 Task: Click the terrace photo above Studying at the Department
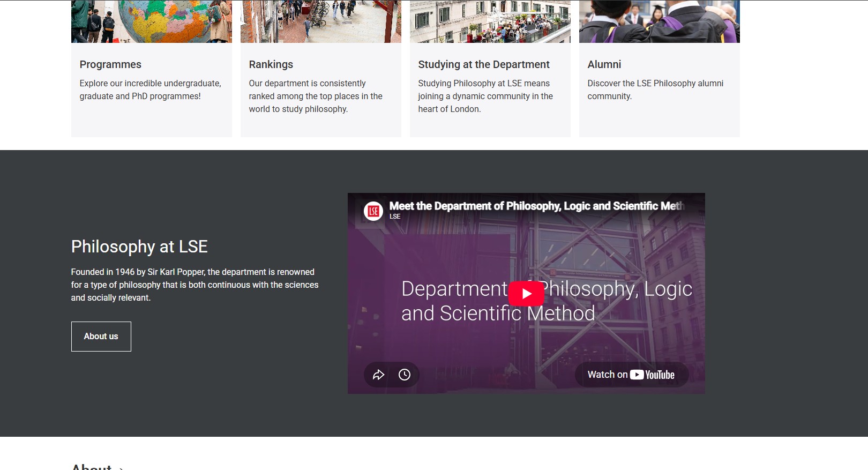coord(490,21)
